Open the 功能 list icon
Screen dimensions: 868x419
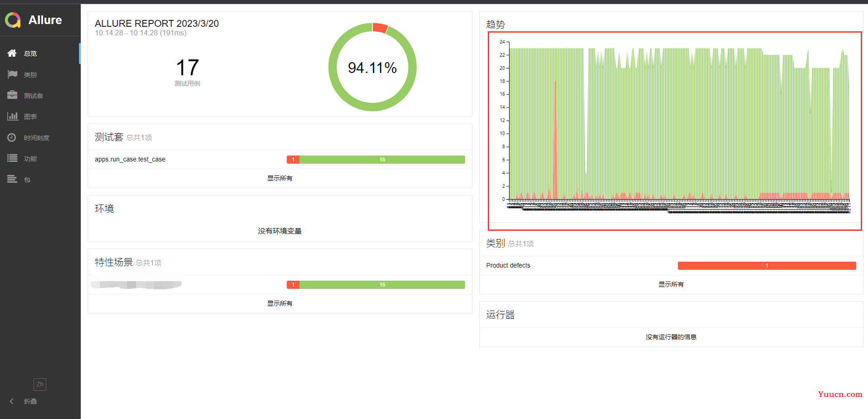pos(12,158)
